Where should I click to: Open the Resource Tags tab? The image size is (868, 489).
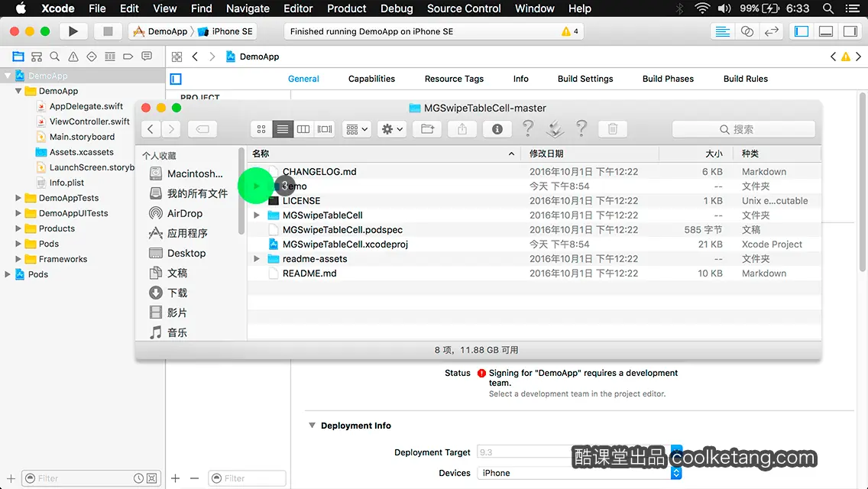[x=454, y=79]
